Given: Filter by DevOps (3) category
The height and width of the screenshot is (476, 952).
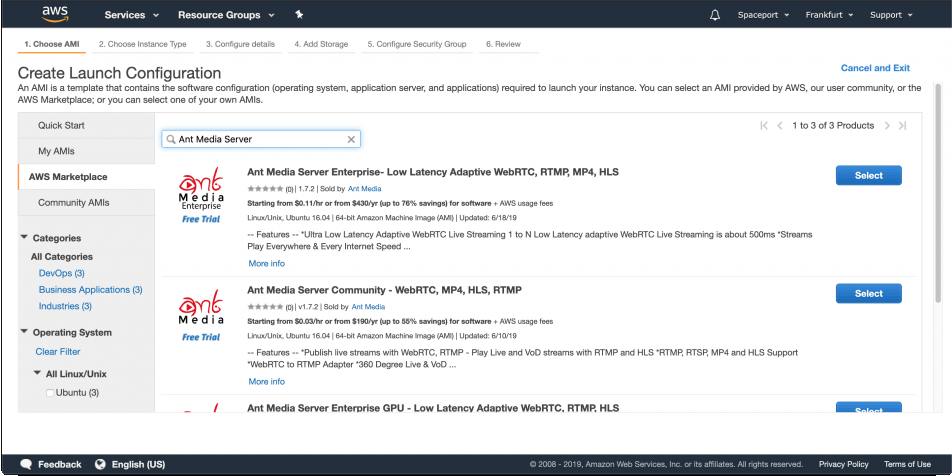Looking at the screenshot, I should coord(61,273).
